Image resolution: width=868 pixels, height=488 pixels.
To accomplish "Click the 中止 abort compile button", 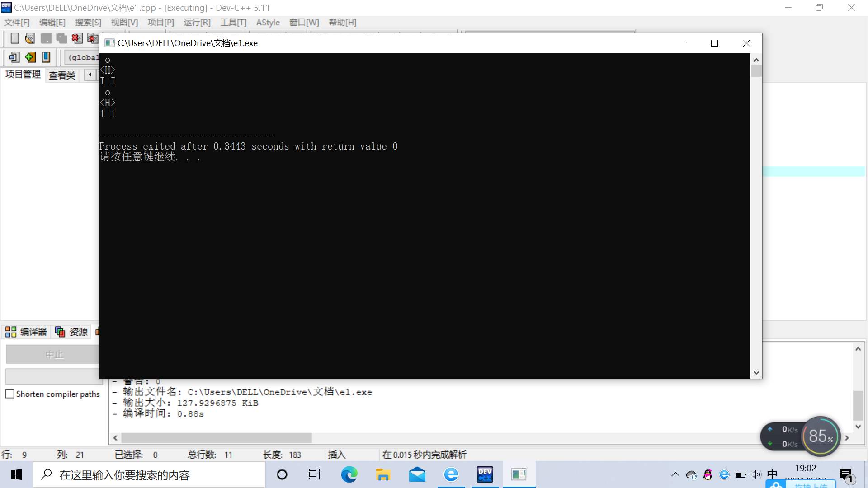I will click(x=54, y=355).
